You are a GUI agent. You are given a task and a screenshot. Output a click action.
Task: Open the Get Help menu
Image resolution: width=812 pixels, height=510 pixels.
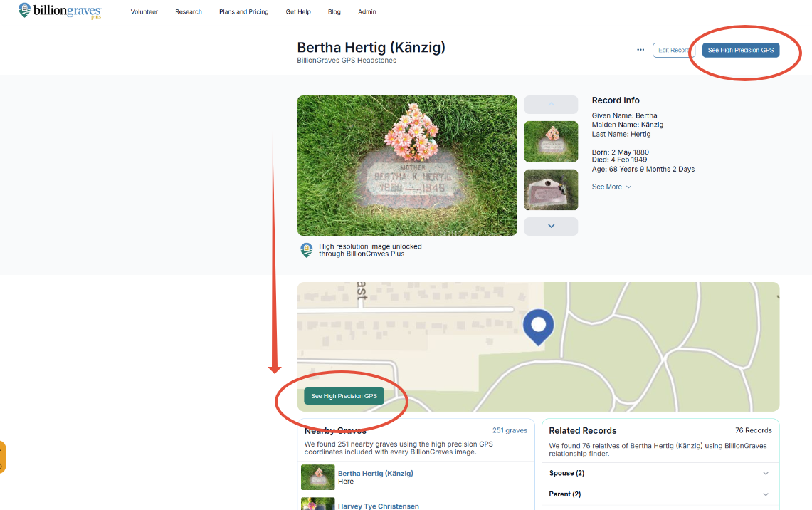298,11
